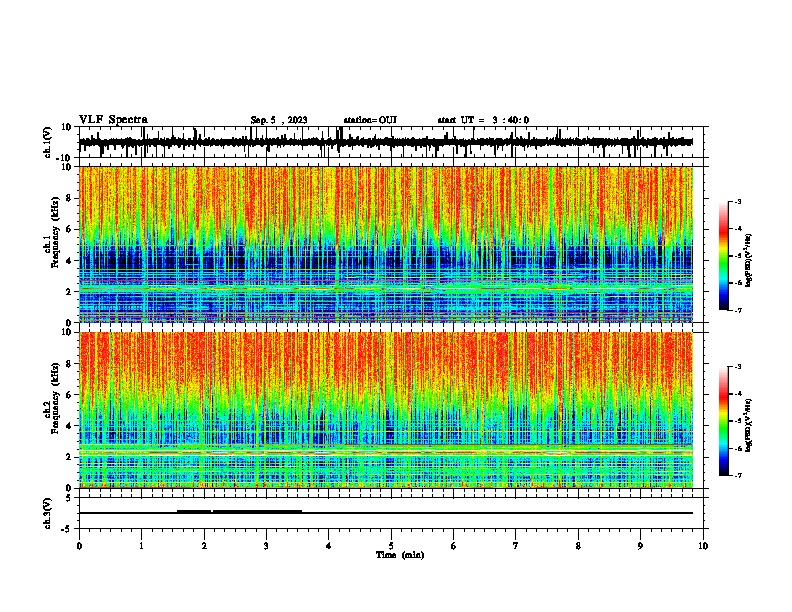Click the 'Time (min)' axis label
Viewport: 792px width, 612px height.
pyautogui.click(x=400, y=554)
